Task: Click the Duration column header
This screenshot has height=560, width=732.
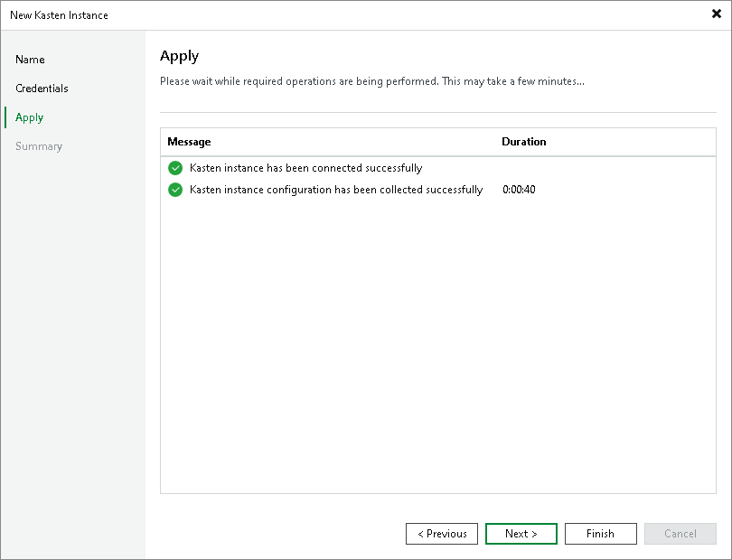Action: (x=524, y=142)
